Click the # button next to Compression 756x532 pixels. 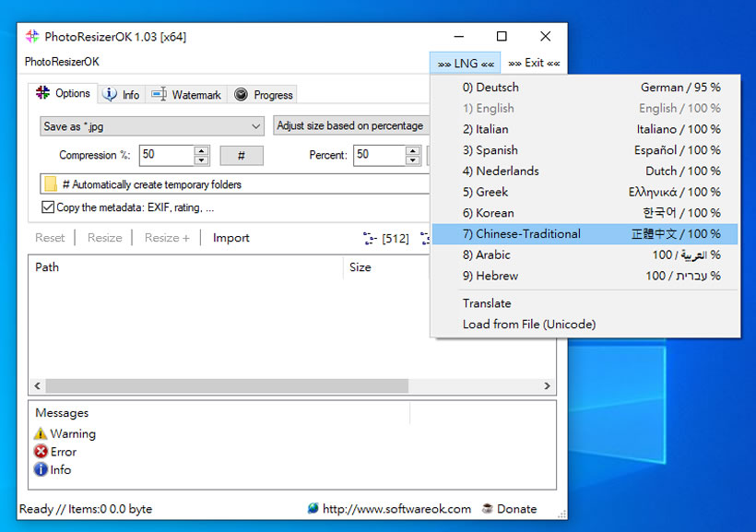pyautogui.click(x=242, y=155)
